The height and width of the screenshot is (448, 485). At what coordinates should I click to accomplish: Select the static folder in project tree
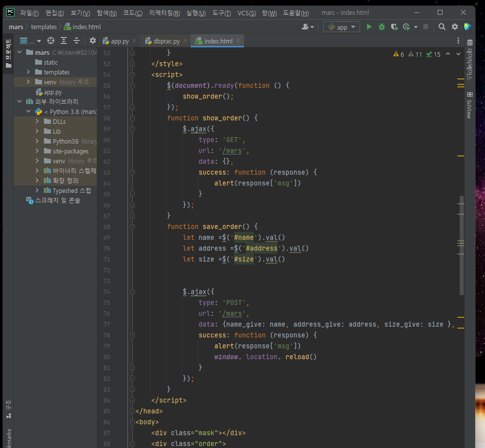(50, 62)
